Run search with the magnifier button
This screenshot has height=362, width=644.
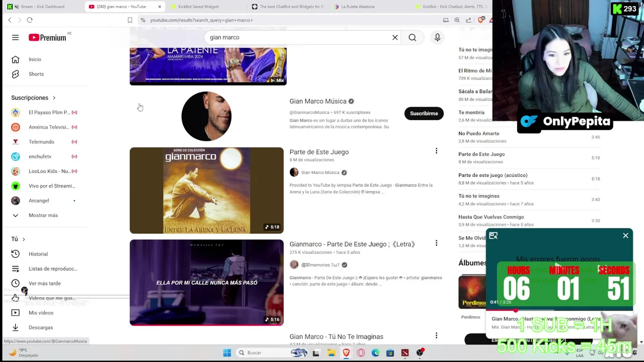point(412,37)
